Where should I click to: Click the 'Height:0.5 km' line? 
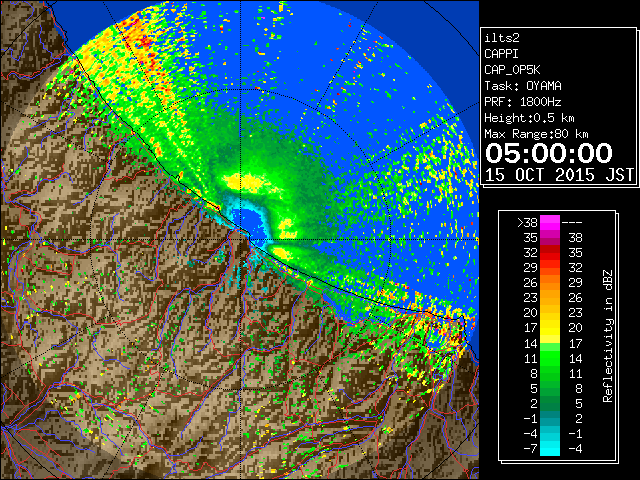point(529,118)
